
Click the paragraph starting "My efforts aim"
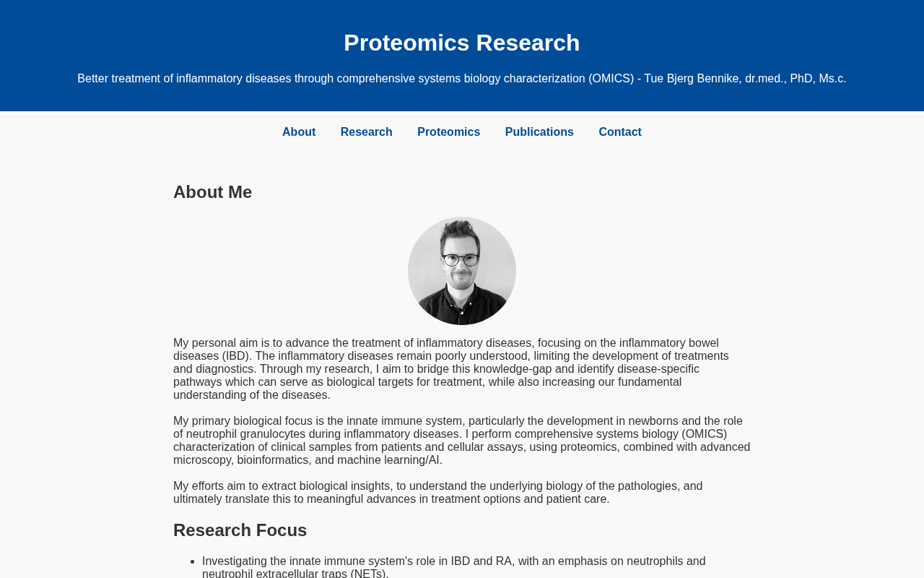[437, 493]
